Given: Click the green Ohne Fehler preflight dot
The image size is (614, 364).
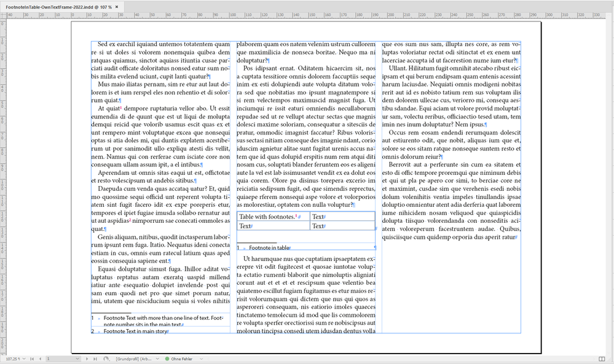Looking at the screenshot, I should point(167,358).
